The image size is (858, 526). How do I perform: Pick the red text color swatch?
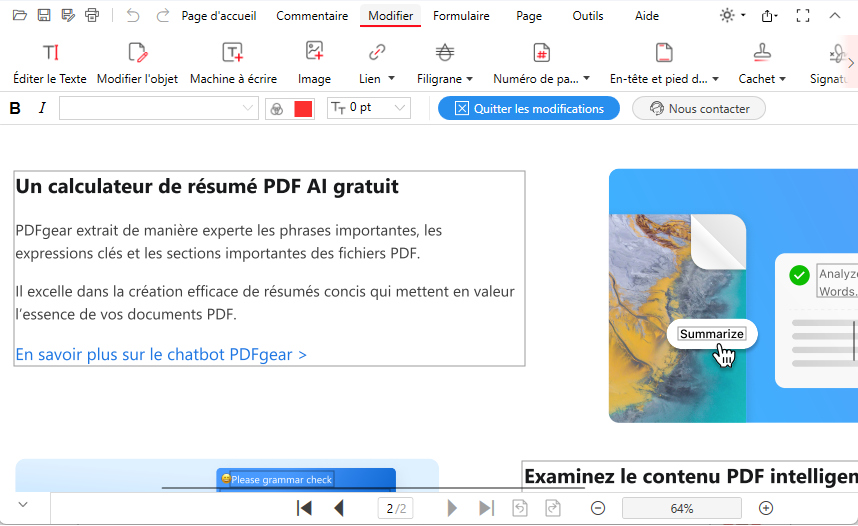(303, 108)
